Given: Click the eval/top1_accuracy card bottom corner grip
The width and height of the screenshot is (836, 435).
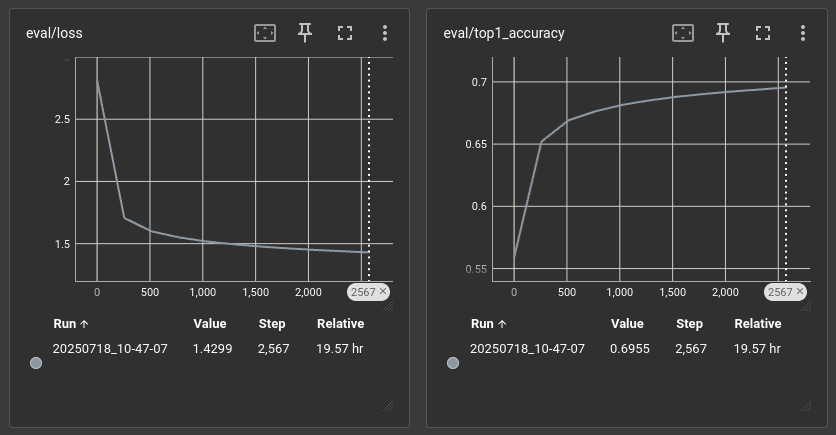Looking at the screenshot, I should (x=806, y=406).
